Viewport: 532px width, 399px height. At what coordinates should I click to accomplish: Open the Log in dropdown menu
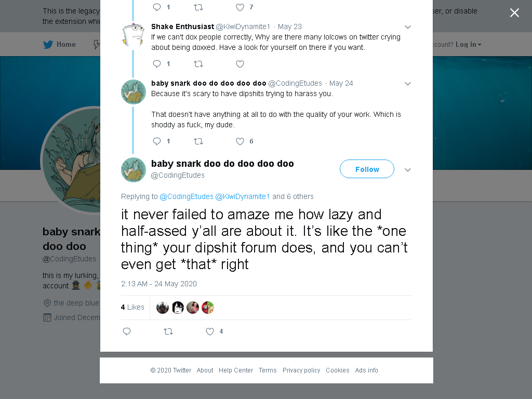tap(468, 45)
